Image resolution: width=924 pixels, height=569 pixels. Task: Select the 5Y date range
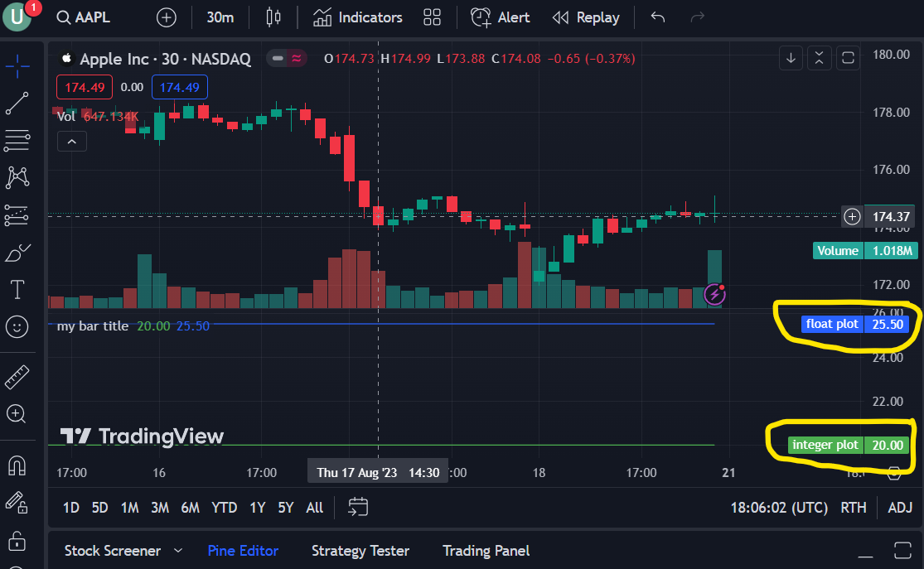pyautogui.click(x=286, y=508)
